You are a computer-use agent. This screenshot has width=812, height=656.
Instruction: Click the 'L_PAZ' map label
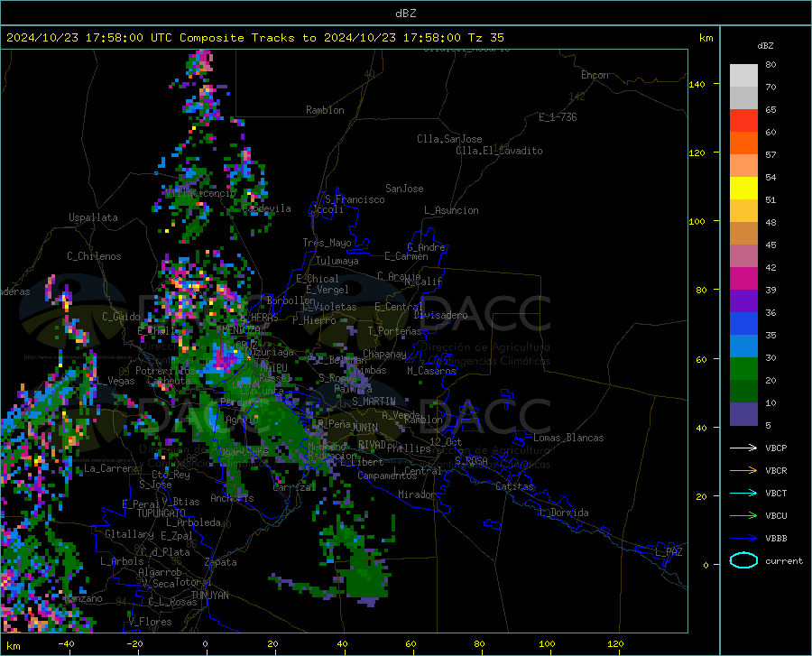[669, 552]
